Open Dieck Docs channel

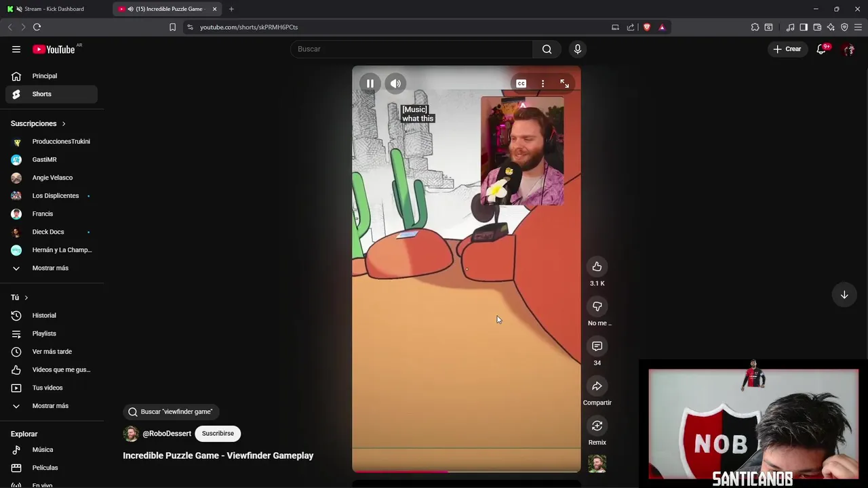[52, 232]
